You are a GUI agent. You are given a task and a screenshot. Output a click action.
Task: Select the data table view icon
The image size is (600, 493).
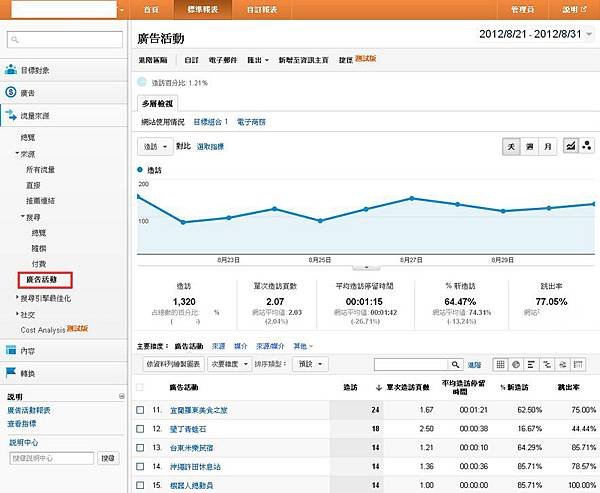[500, 364]
